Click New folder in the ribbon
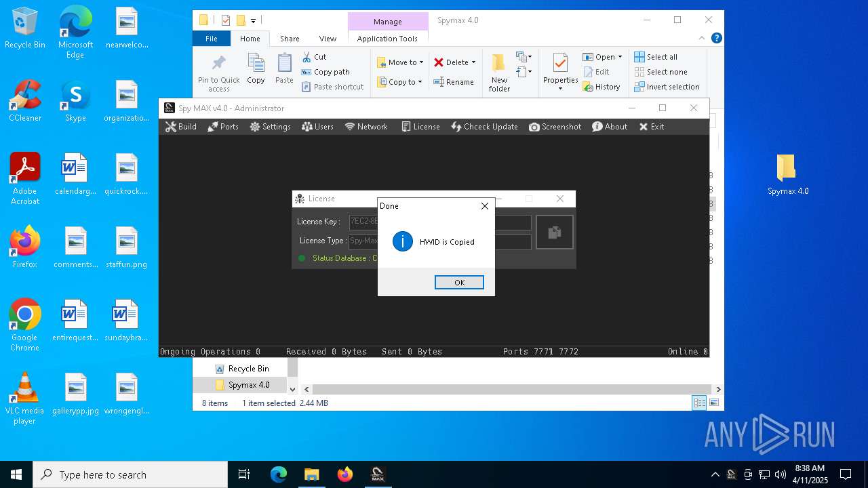The image size is (868, 488). pos(499,73)
